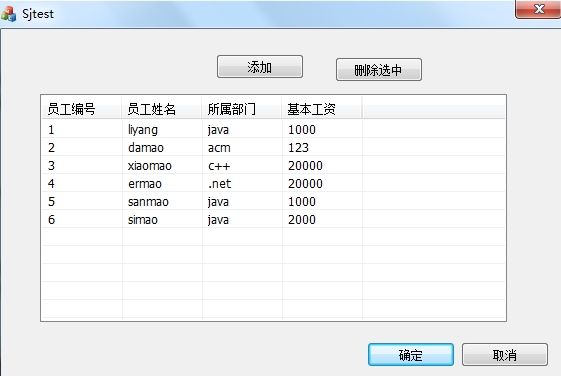Click java department in sanmao row

click(x=243, y=201)
